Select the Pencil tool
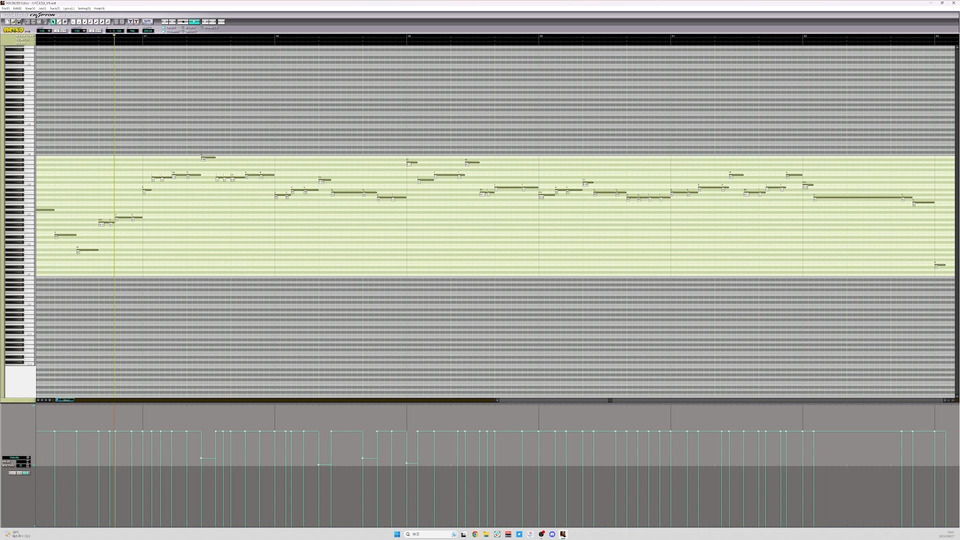The image size is (960, 540). coord(59,21)
